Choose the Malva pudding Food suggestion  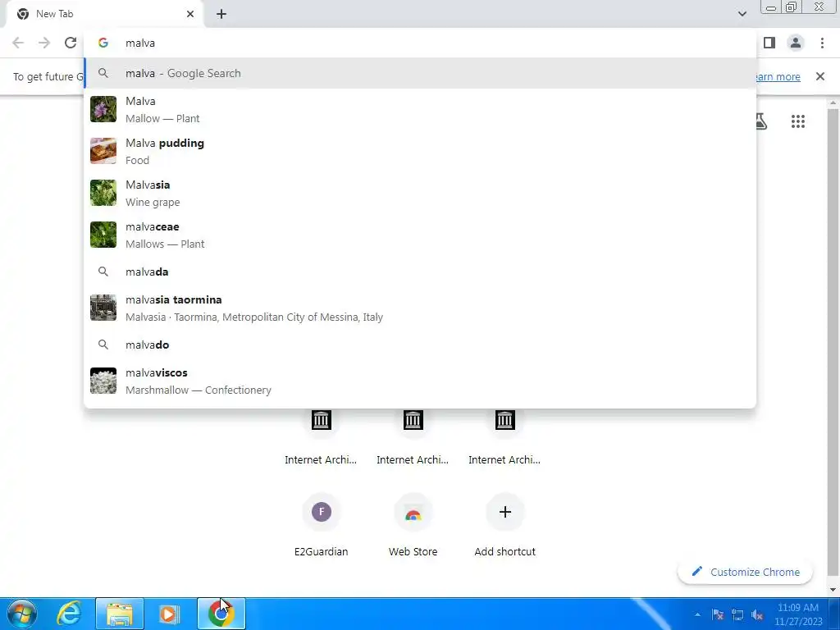[420, 151]
